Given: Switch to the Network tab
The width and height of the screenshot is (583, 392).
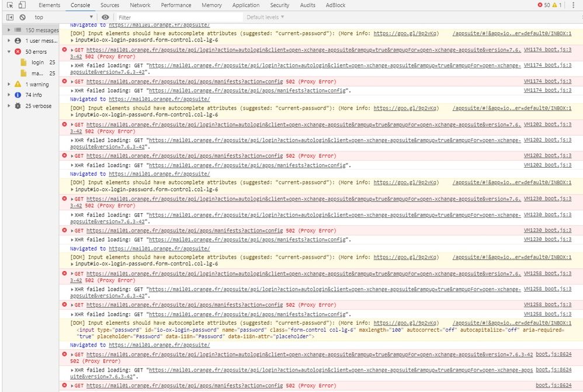Looking at the screenshot, I should pos(140,5).
